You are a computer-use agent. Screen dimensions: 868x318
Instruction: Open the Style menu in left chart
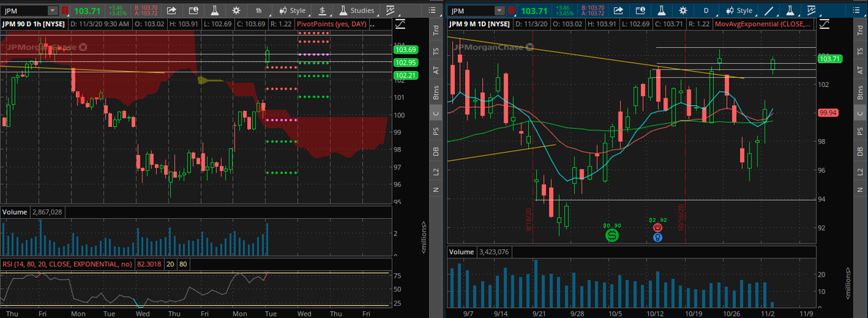pos(294,11)
